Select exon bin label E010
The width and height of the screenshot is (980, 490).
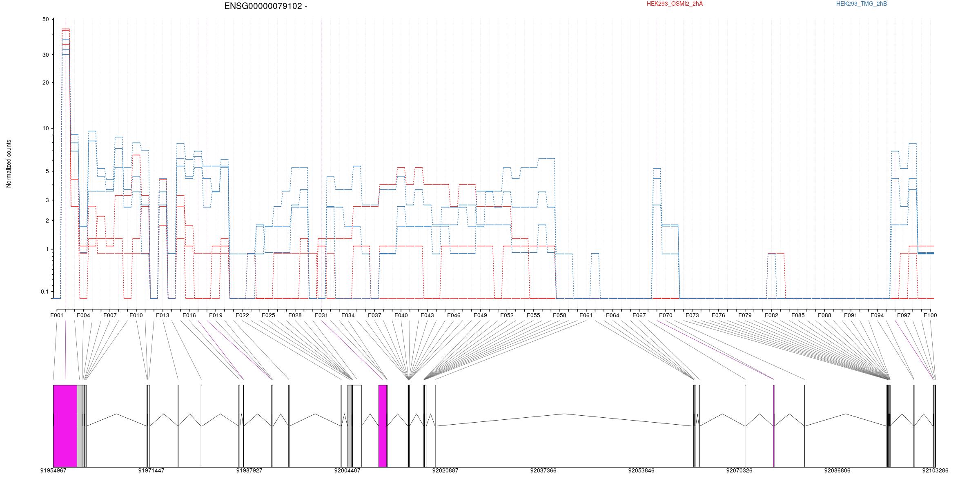(x=136, y=315)
